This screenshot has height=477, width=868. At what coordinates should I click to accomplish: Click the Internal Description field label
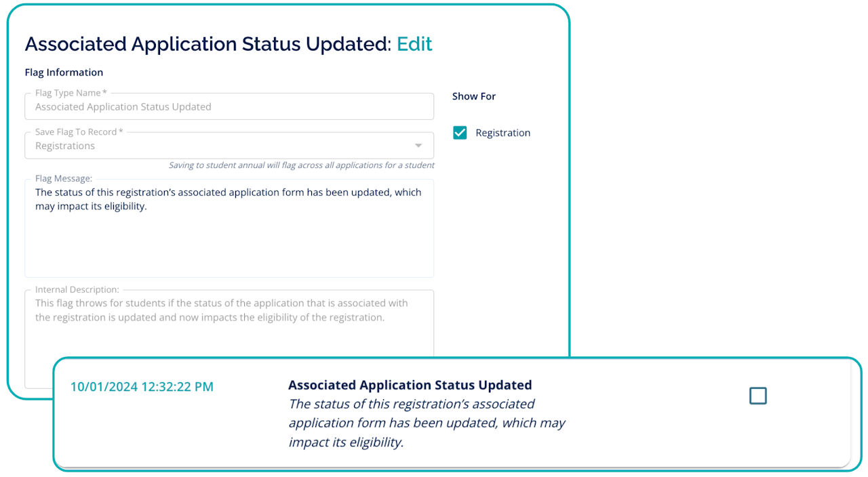[x=77, y=290]
